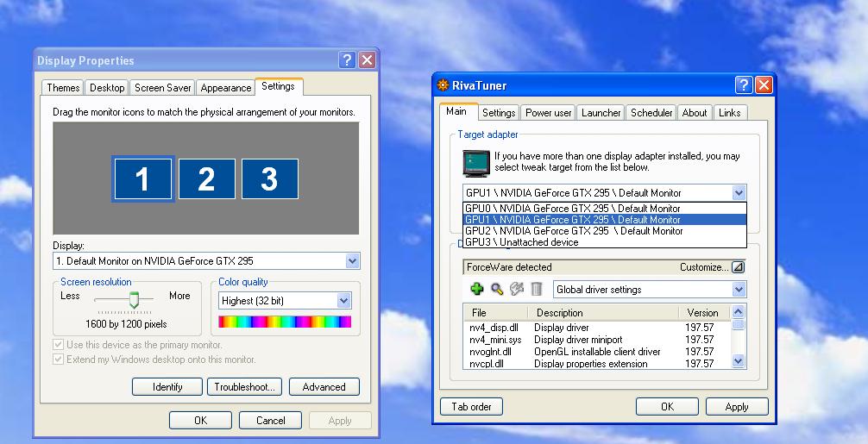Click Display Properties help question mark button

click(x=347, y=60)
